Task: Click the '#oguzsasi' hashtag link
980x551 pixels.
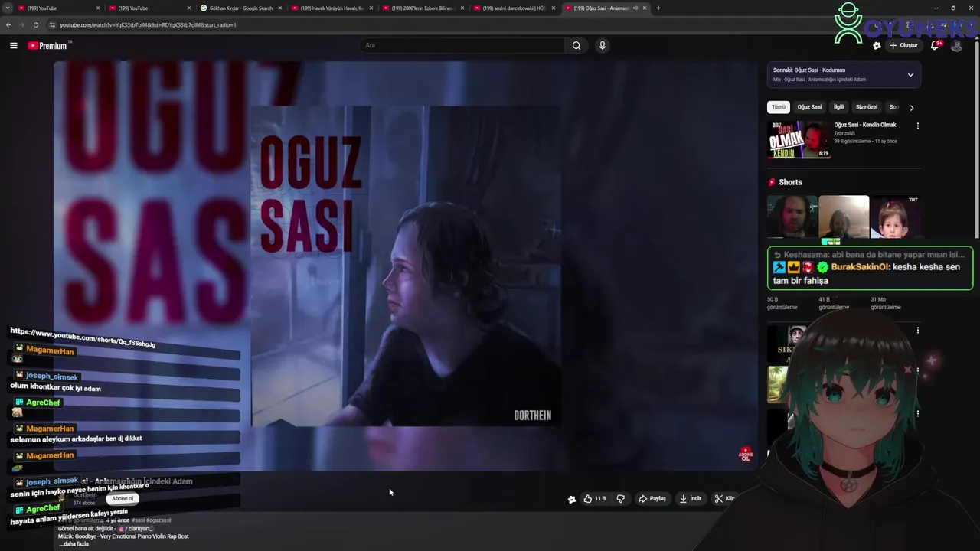Action: click(x=158, y=520)
